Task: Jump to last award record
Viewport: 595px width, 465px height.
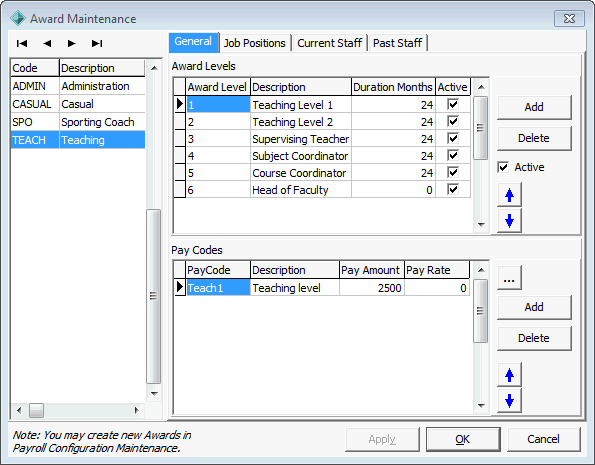Action: point(97,44)
